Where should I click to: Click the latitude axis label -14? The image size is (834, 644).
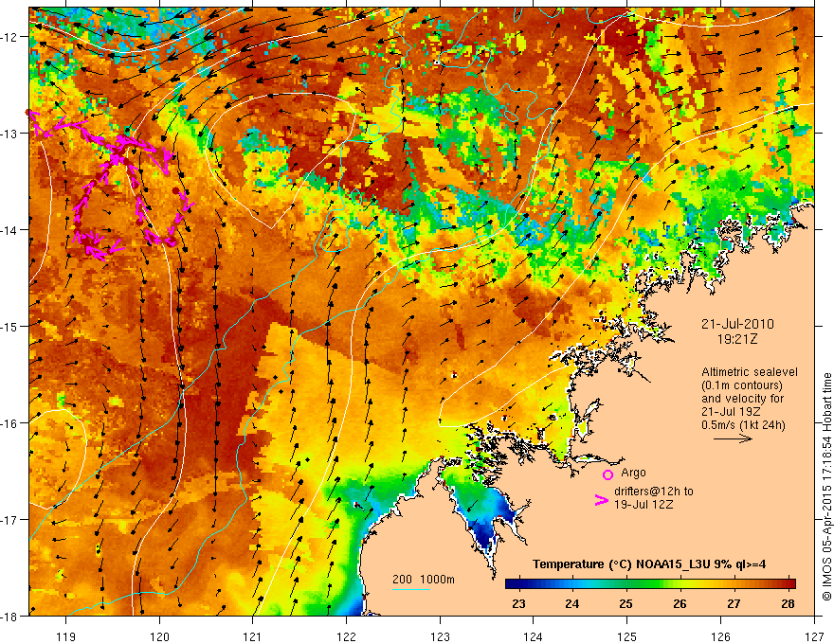tap(10, 230)
